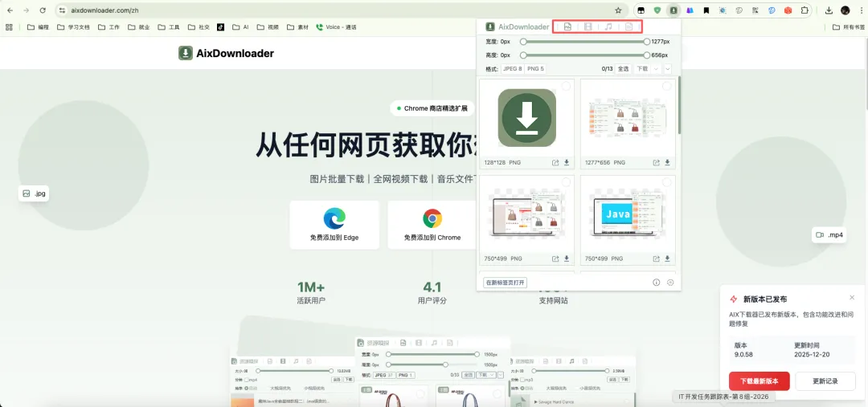The width and height of the screenshot is (868, 407).
Task: Click the AixDownloader extension icon in toolbar
Action: (674, 10)
